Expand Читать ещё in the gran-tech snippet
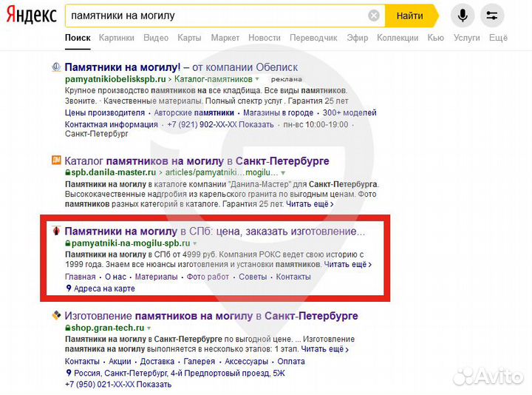This screenshot has height=395, width=532. tap(324, 349)
